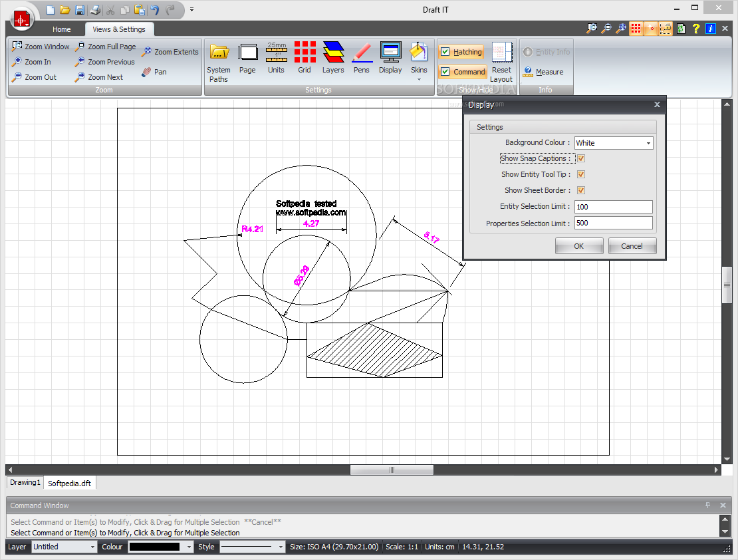
Task: Click the top-right zoom full page icon
Action: click(x=606, y=29)
